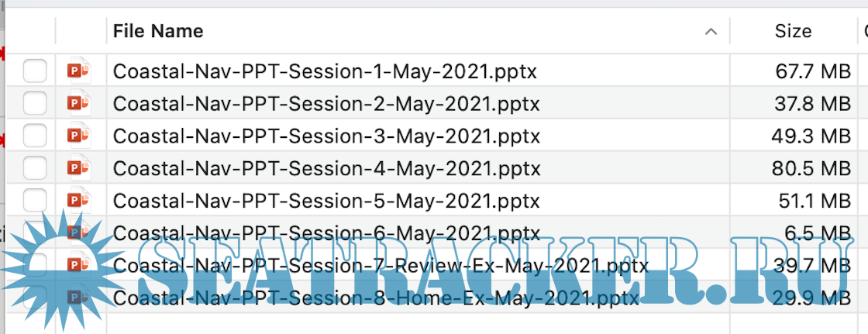868x334 pixels.
Task: Check the box for Session-1-May-2021.pptx
Action: 35,71
